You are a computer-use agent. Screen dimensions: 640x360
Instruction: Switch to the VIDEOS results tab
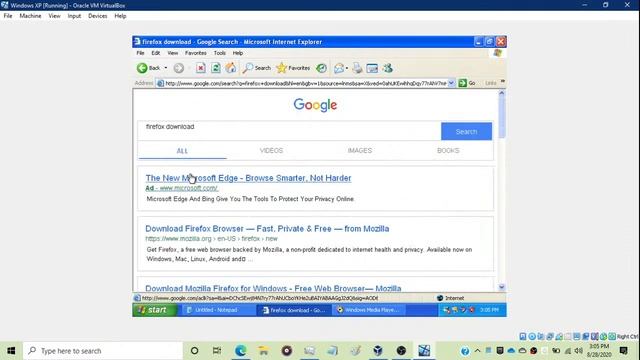[271, 151]
